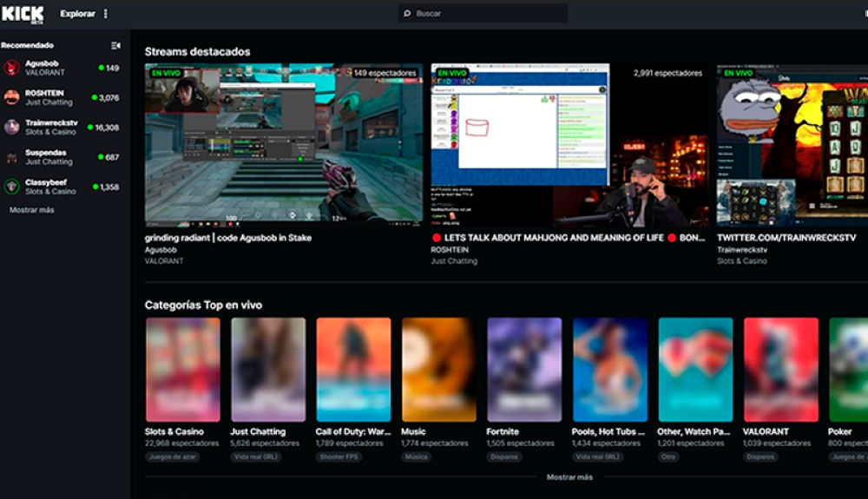Click ROSHTEIN's avatar in sidebar
This screenshot has height=499, width=868.
(11, 97)
